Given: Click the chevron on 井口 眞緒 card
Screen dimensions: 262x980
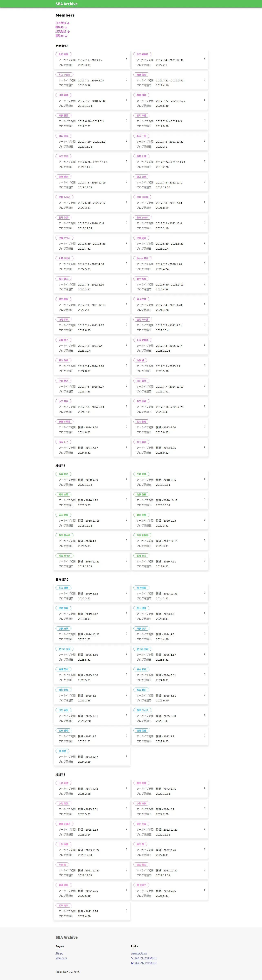Looking at the screenshot, I should 127,593.
